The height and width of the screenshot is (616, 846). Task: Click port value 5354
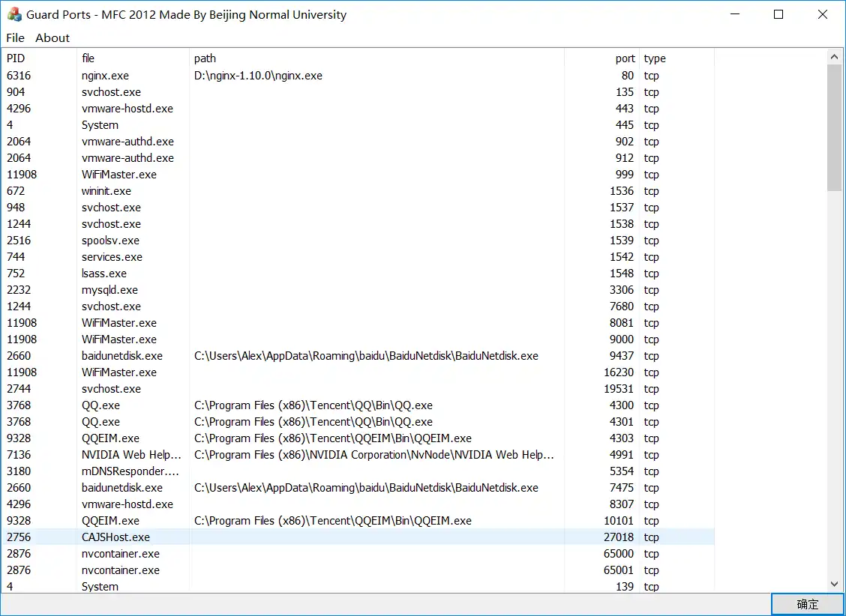pyautogui.click(x=622, y=471)
